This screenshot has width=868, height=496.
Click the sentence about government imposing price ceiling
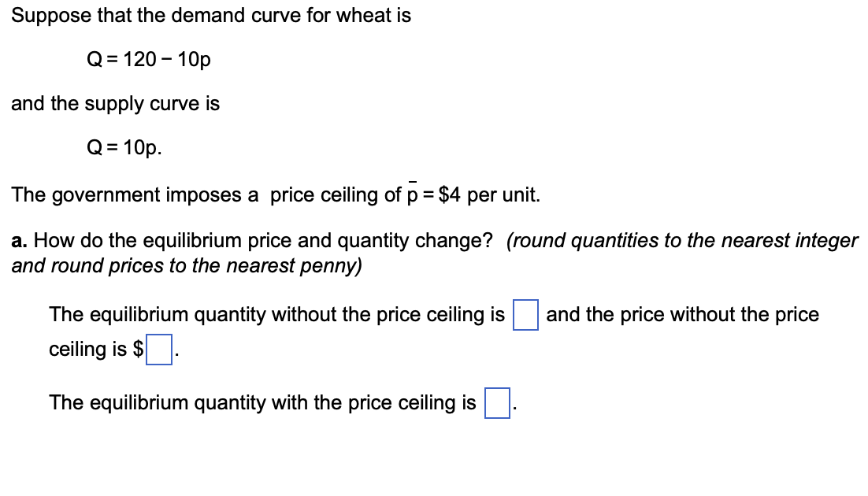(276, 194)
